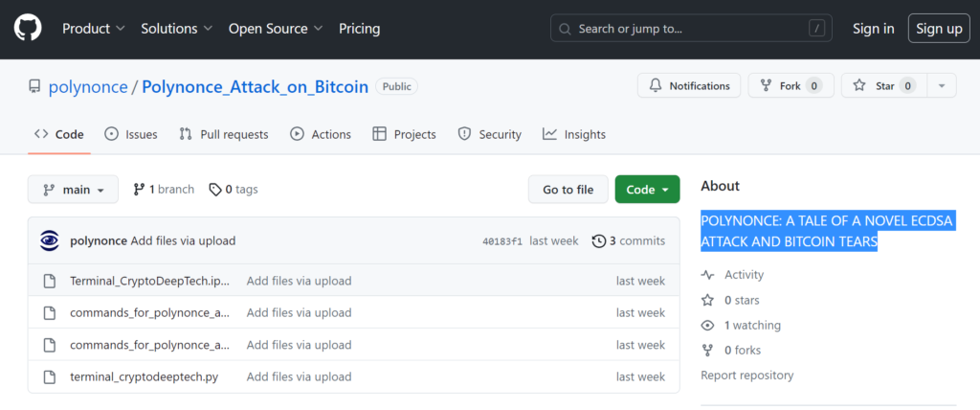Viewport: 980px width, 410px height.
Task: Expand the star lists dropdown arrow
Action: click(x=942, y=86)
